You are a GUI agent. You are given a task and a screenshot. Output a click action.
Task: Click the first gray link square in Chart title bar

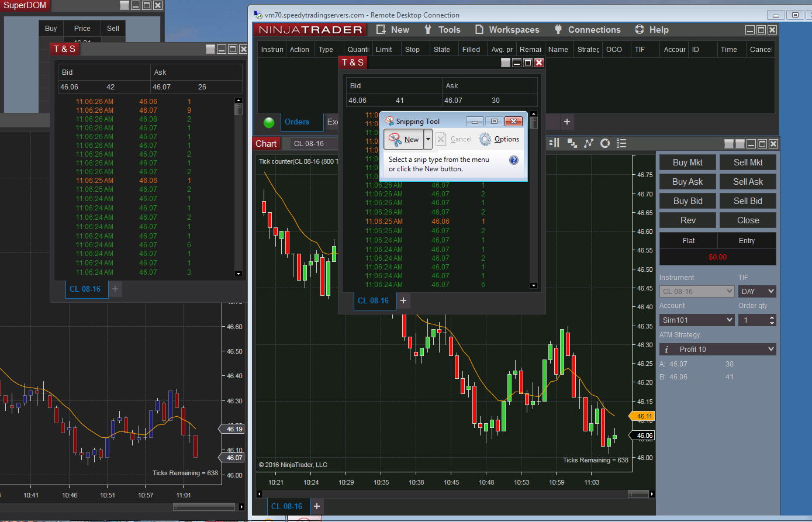pos(729,143)
